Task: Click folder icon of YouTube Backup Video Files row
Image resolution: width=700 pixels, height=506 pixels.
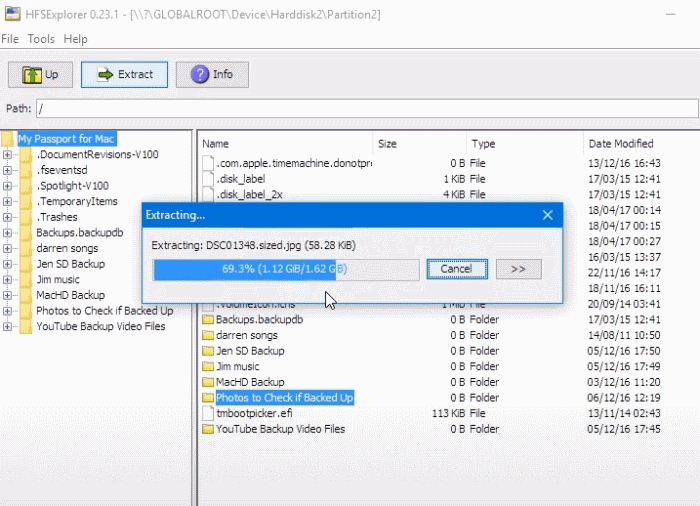Action: [208, 429]
